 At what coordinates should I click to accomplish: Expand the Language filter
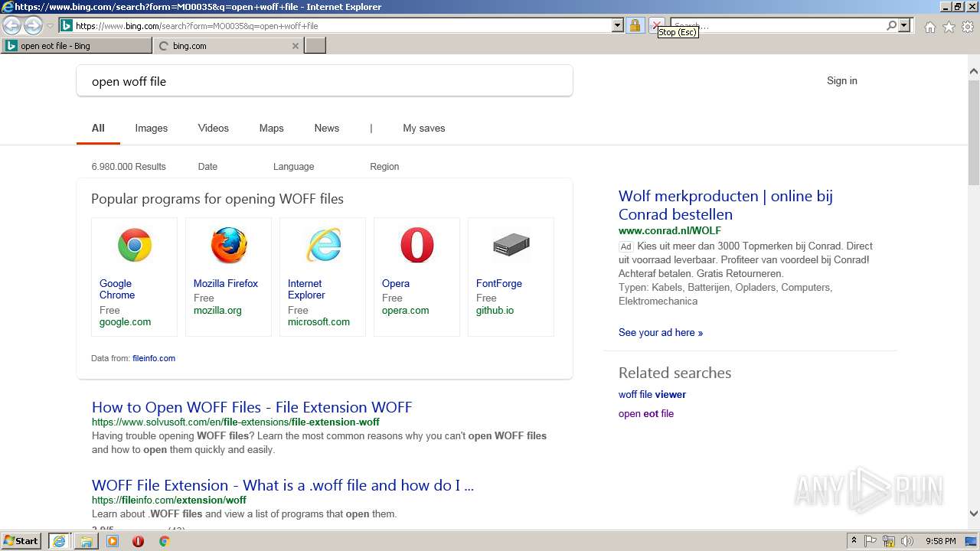(x=293, y=166)
